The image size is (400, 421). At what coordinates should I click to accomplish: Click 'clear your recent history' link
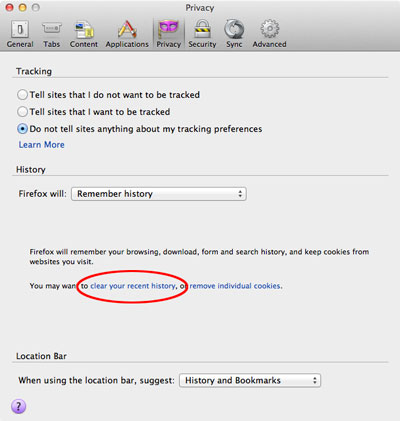click(x=133, y=286)
